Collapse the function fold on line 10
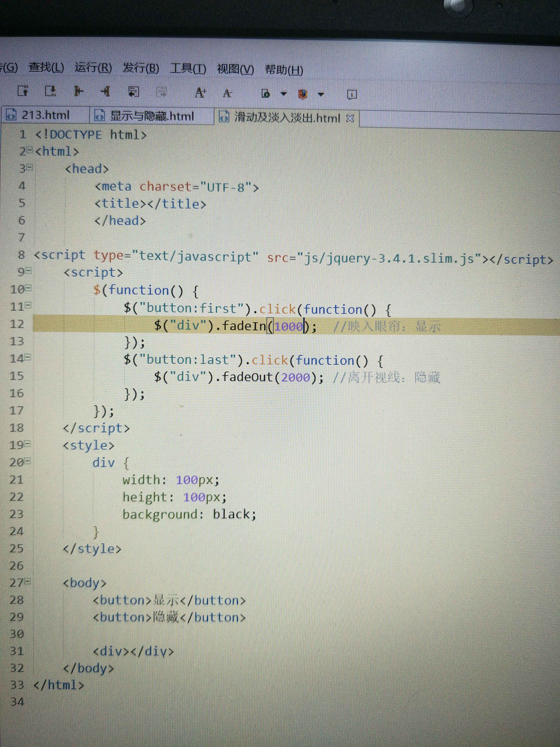Screen dimensions: 560x747 tap(28, 288)
